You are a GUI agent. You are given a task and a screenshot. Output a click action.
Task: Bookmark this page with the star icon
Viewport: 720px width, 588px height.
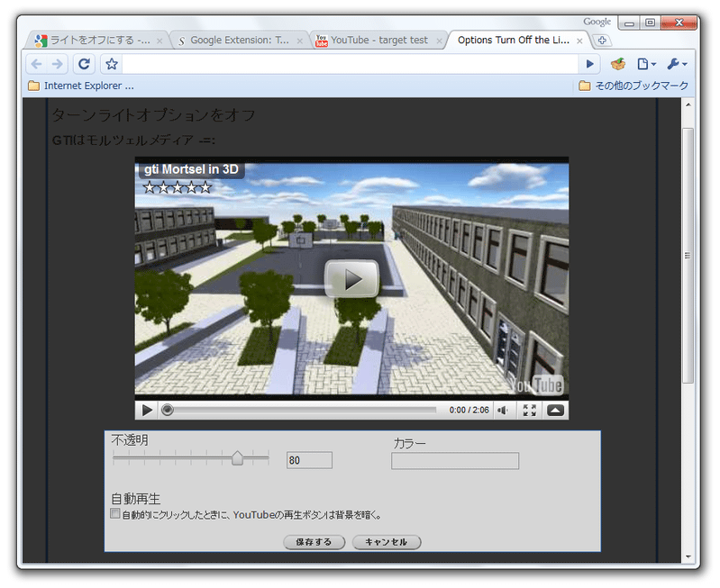click(112, 64)
